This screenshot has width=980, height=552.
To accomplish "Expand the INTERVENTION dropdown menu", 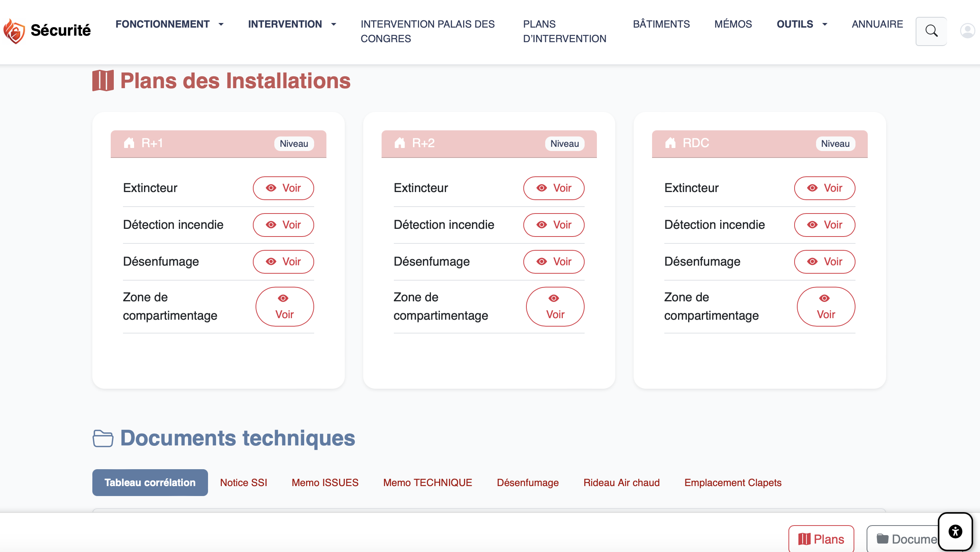I will tap(292, 24).
